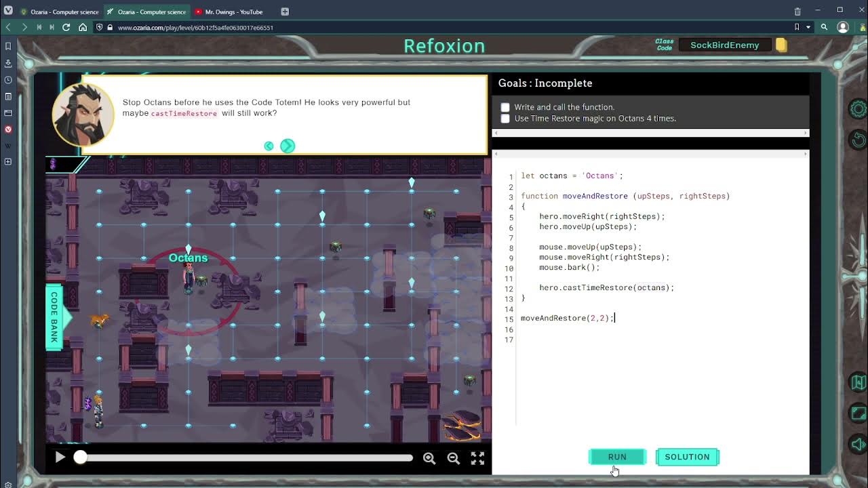Switch to first Ozaria browser tab

point(60,12)
